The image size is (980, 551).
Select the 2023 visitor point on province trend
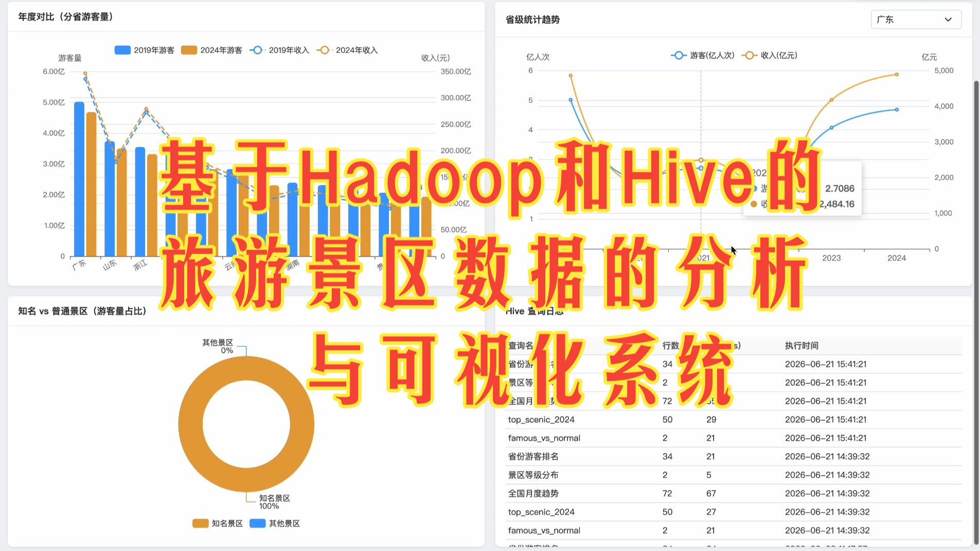[831, 128]
